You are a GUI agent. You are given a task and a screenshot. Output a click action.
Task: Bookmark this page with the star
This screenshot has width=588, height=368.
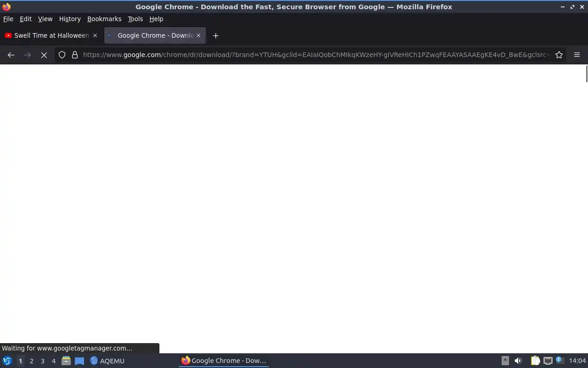559,55
